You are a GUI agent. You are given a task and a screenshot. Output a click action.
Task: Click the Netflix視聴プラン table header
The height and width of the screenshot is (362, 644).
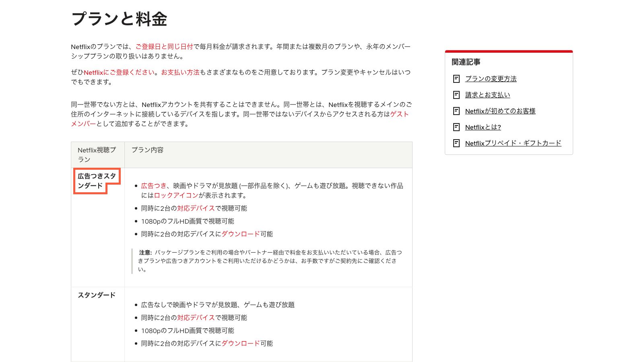pyautogui.click(x=97, y=155)
